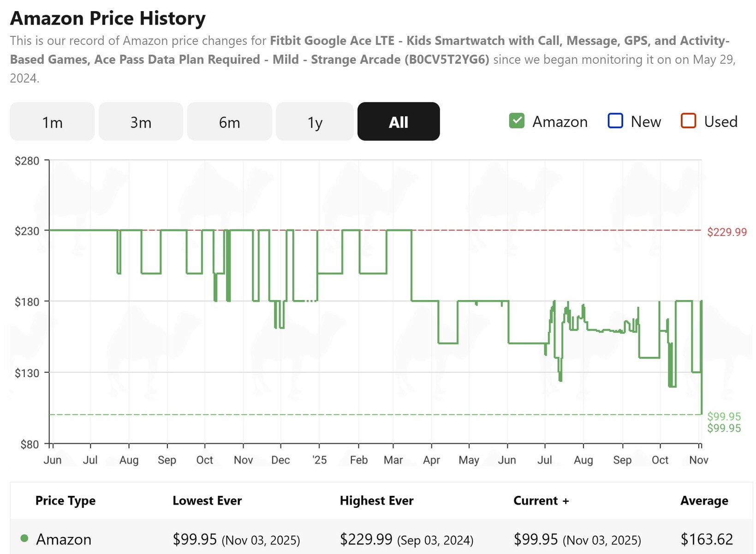Click the Price Type column header
The height and width of the screenshot is (554, 756).
[x=65, y=501]
